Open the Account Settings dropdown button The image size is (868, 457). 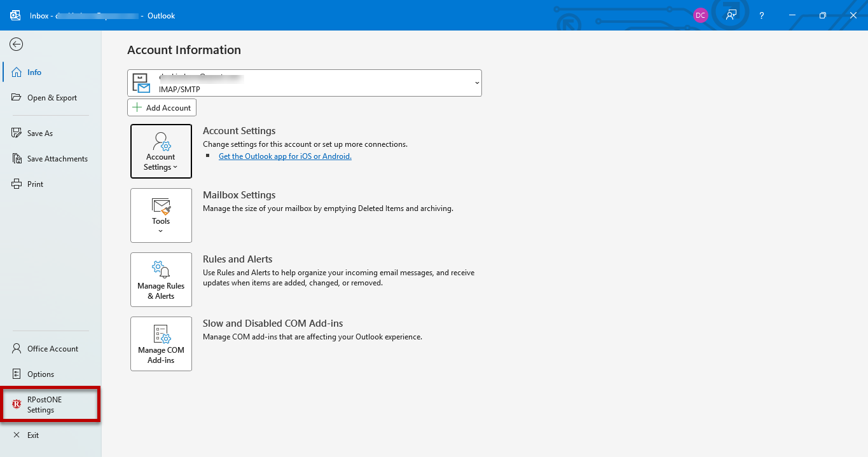click(x=161, y=151)
